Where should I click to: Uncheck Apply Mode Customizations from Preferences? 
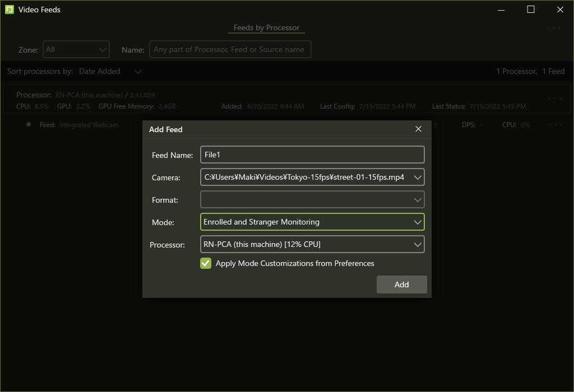click(x=206, y=263)
